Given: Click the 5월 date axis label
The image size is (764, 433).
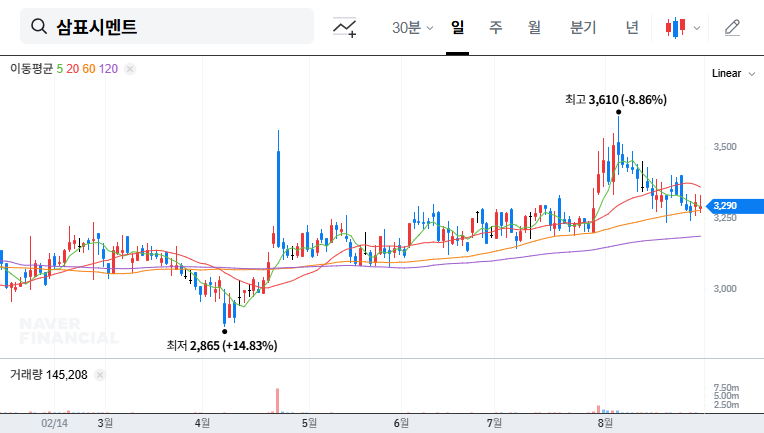Looking at the screenshot, I should coord(309,423).
